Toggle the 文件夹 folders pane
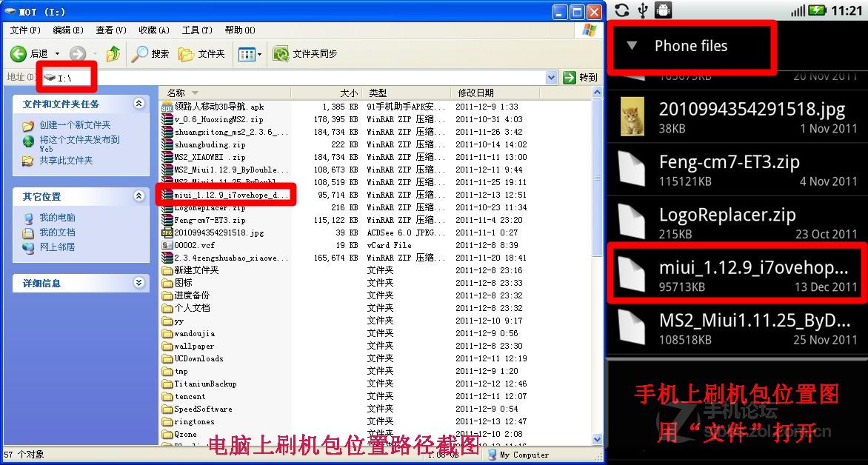The image size is (868, 465). tap(201, 54)
